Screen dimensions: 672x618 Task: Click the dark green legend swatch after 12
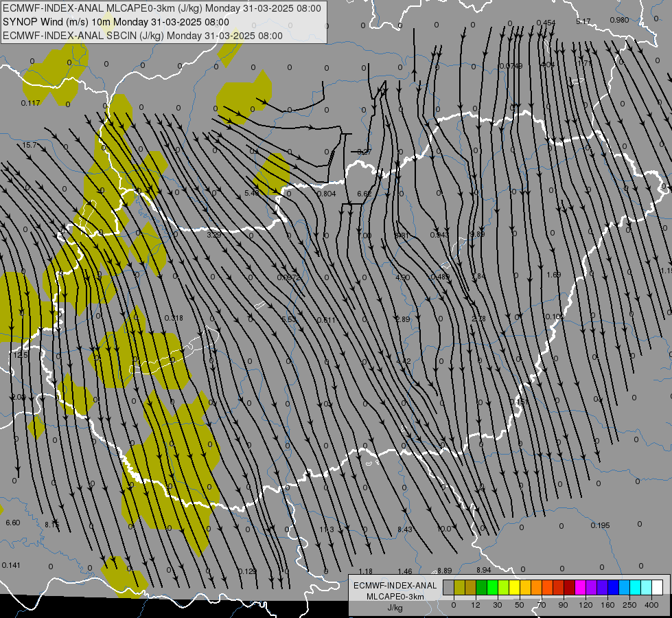[x=482, y=588]
